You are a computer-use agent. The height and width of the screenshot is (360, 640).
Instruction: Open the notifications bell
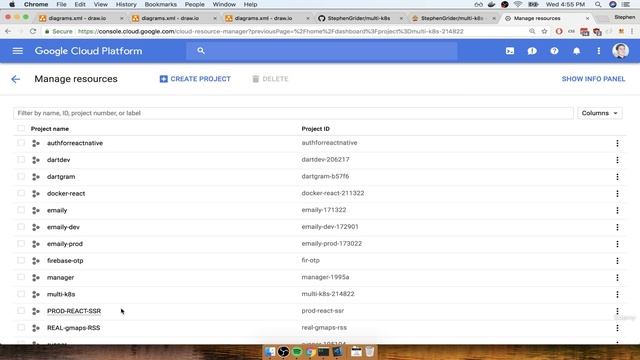click(x=576, y=51)
